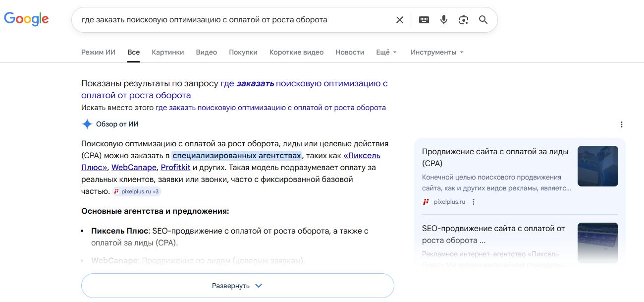644x302 pixels.
Task: Click the pixelplus.ru +3 source chip
Action: 137,191
